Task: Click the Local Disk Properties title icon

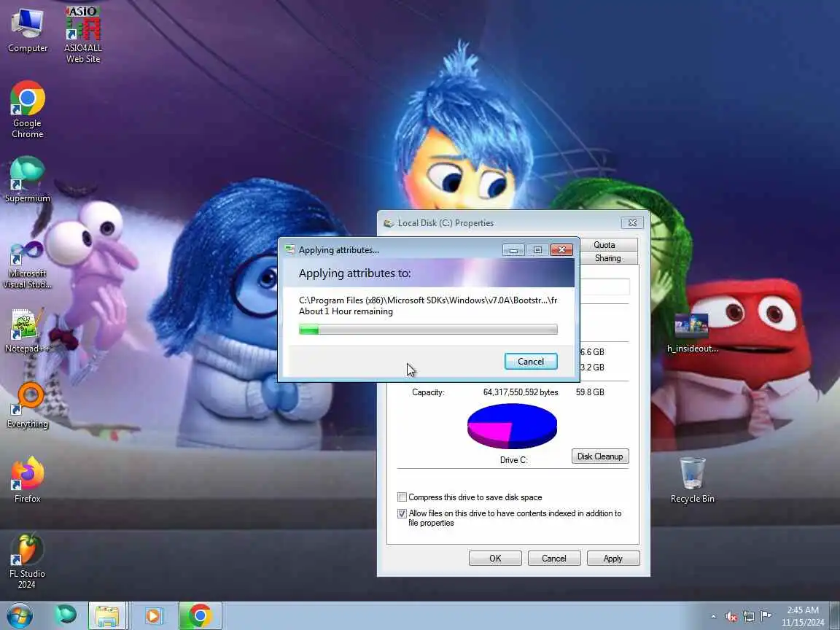Action: tap(389, 223)
